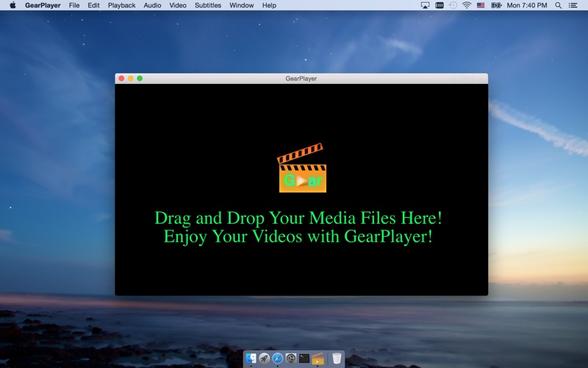The image size is (588, 368).
Task: Open Finder from the dock
Action: pos(251,358)
